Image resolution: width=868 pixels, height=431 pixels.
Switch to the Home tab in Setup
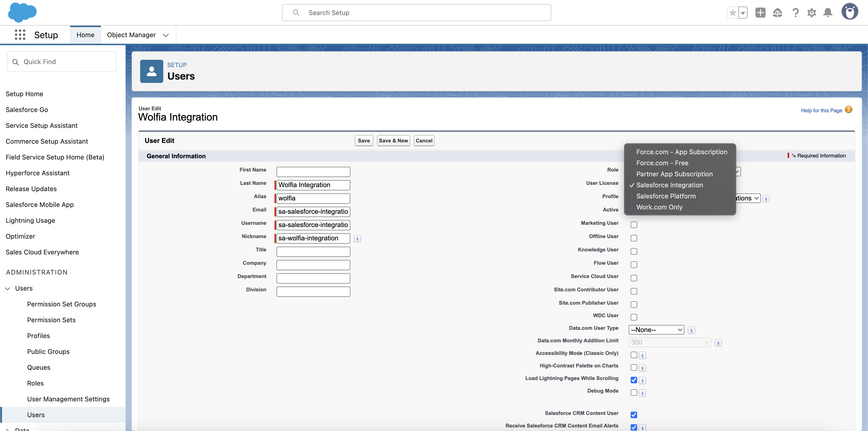pos(85,35)
